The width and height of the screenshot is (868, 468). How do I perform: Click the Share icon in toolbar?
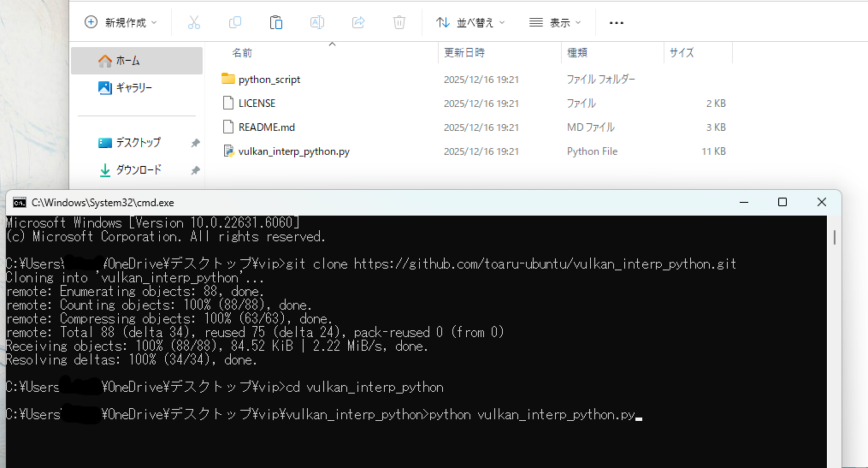coord(358,22)
